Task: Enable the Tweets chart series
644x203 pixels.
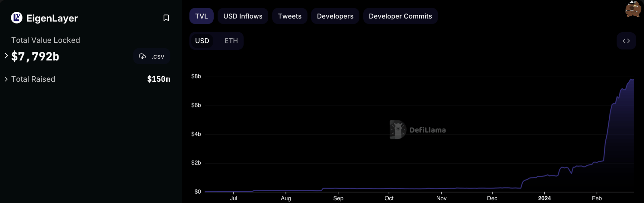Action: (289, 16)
